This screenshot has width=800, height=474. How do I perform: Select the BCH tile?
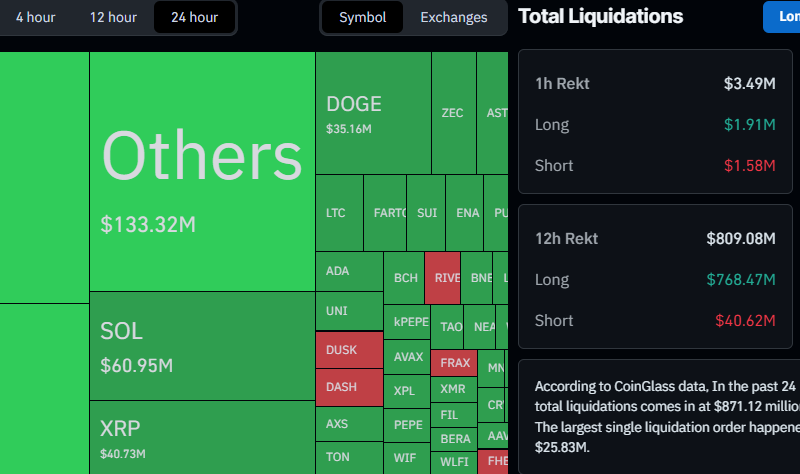tap(405, 278)
